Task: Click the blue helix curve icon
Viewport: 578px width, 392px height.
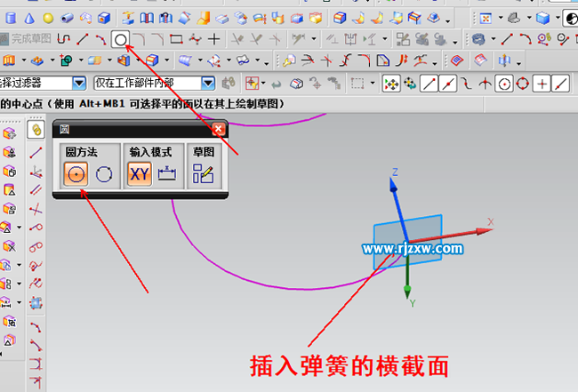Action: coord(478,39)
